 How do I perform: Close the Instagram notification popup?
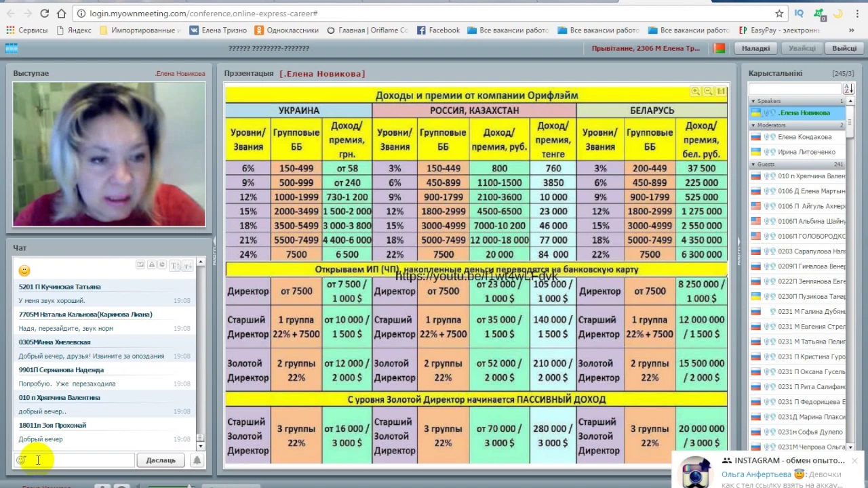pos(854,460)
